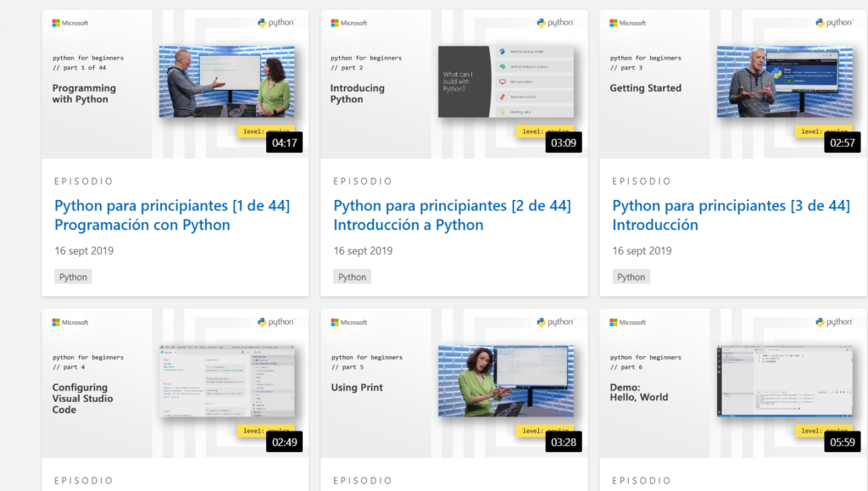Viewport: 868px width, 491px height.
Task: Click Python logo on Introducing Python card
Action: pos(555,23)
